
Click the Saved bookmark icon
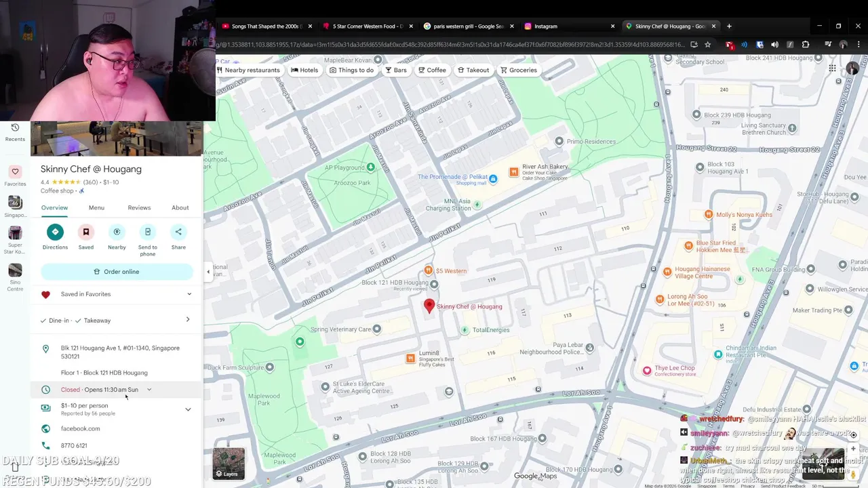coord(86,232)
